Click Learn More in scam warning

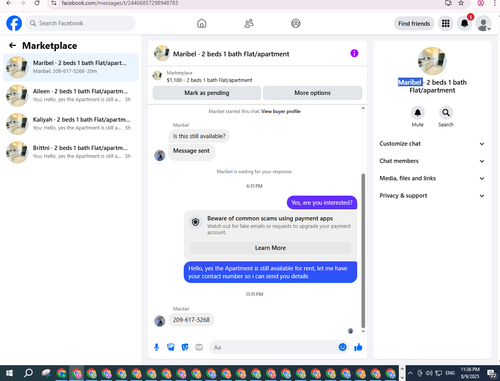(270, 248)
